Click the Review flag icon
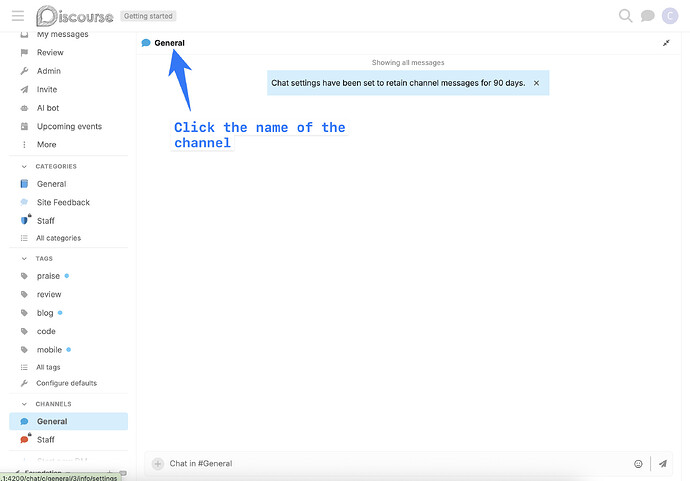This screenshot has height=481, width=690. click(24, 52)
